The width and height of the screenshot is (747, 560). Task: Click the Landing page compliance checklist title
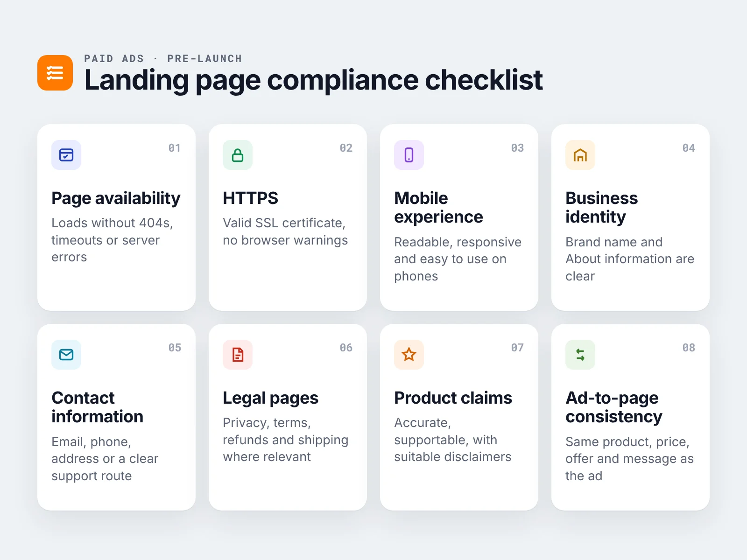(313, 80)
